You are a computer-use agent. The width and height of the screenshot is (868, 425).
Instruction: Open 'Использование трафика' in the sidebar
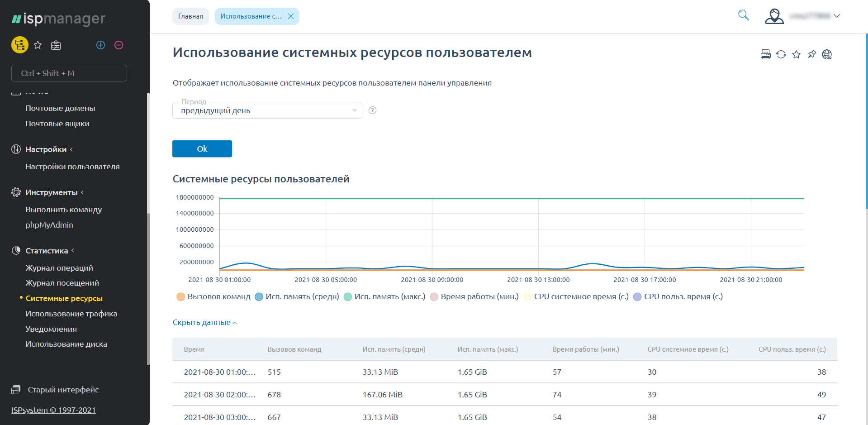click(71, 314)
